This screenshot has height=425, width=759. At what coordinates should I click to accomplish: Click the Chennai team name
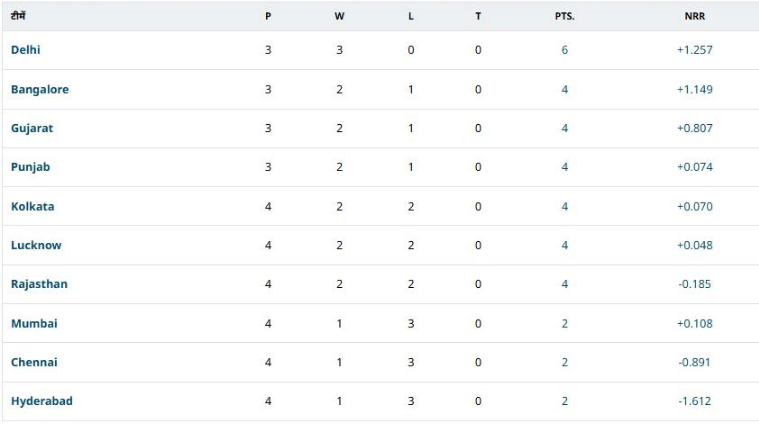pos(34,362)
